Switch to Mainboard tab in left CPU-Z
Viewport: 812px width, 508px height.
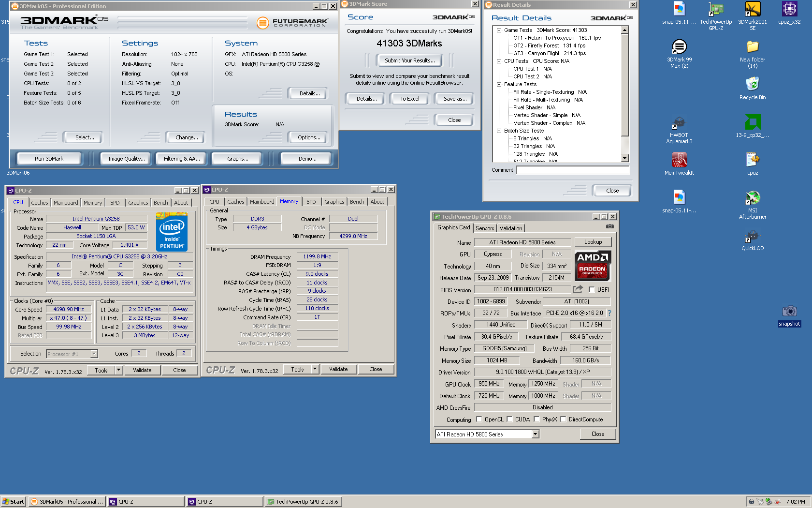coord(66,203)
